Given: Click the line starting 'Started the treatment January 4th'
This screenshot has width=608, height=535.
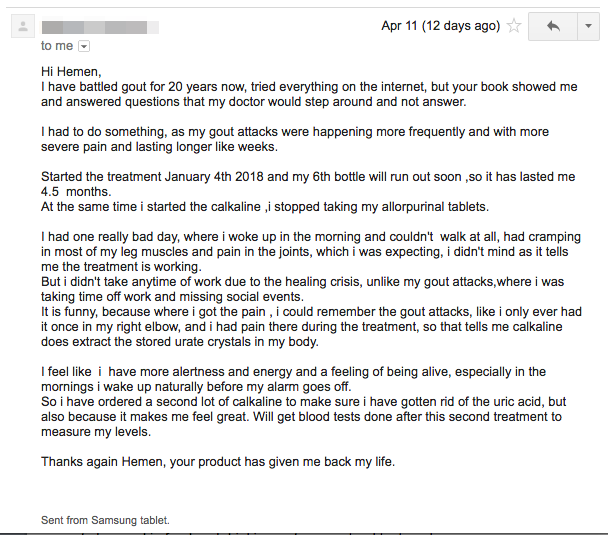Looking at the screenshot, I should click(x=300, y=177).
